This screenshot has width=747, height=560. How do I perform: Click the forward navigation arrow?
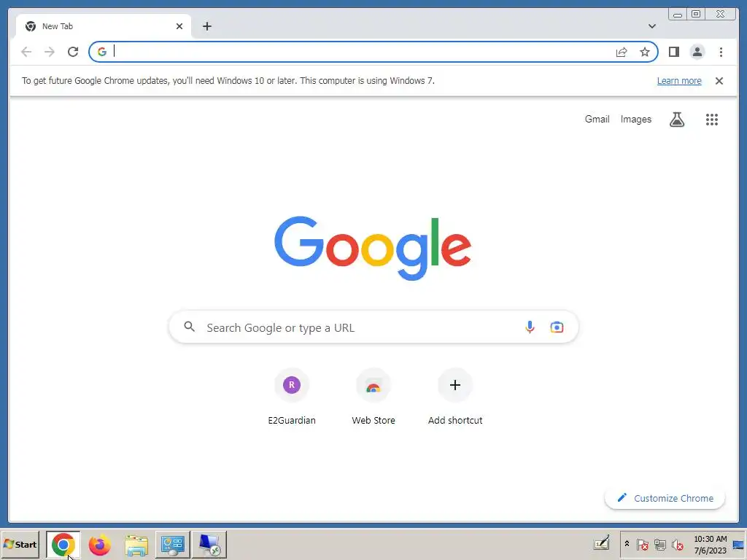[x=50, y=52]
